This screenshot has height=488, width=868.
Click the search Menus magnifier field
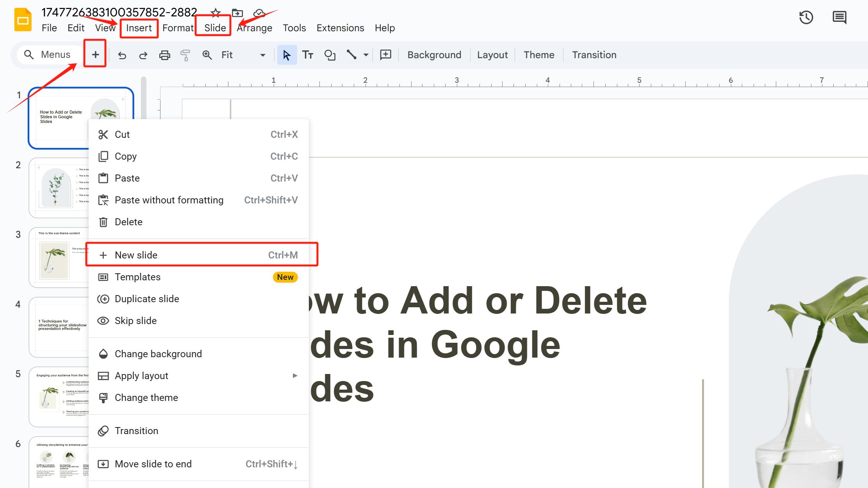click(x=50, y=55)
